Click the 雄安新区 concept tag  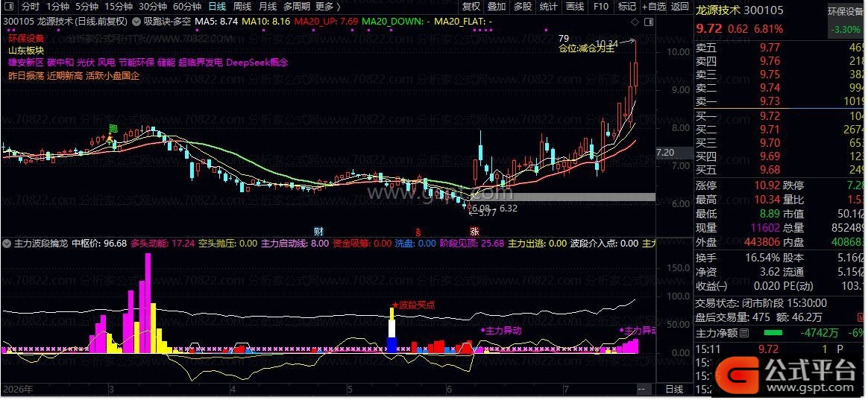pos(26,63)
